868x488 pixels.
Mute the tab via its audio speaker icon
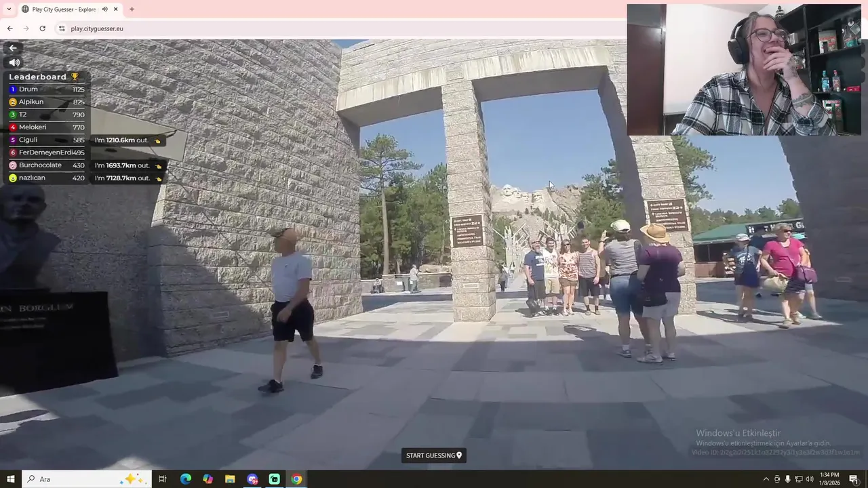(x=104, y=9)
